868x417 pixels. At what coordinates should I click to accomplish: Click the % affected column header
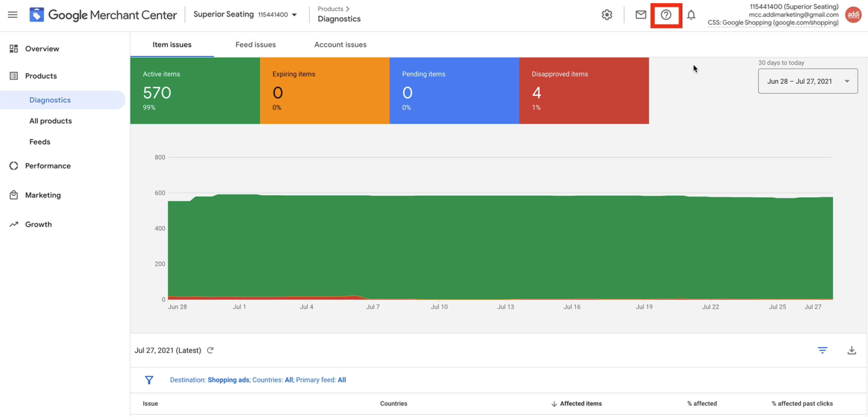pos(702,403)
